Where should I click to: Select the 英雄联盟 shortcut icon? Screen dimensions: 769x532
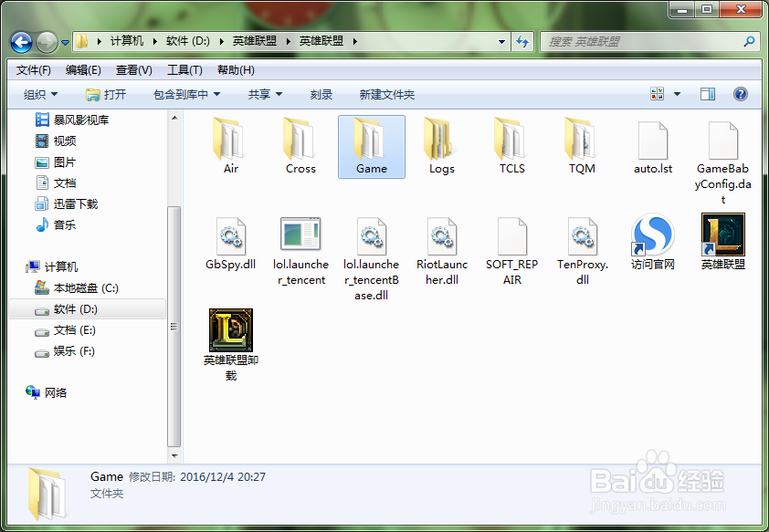coord(723,235)
